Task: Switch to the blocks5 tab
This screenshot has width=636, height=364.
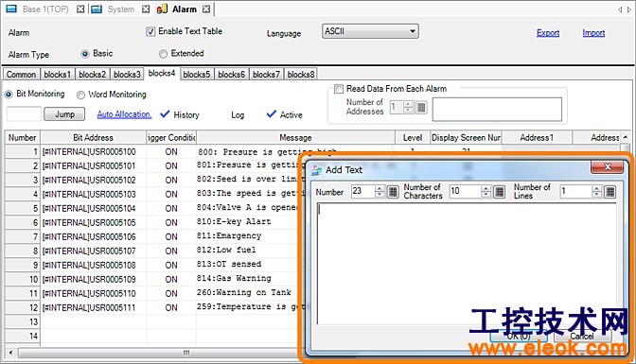Action: tap(197, 75)
